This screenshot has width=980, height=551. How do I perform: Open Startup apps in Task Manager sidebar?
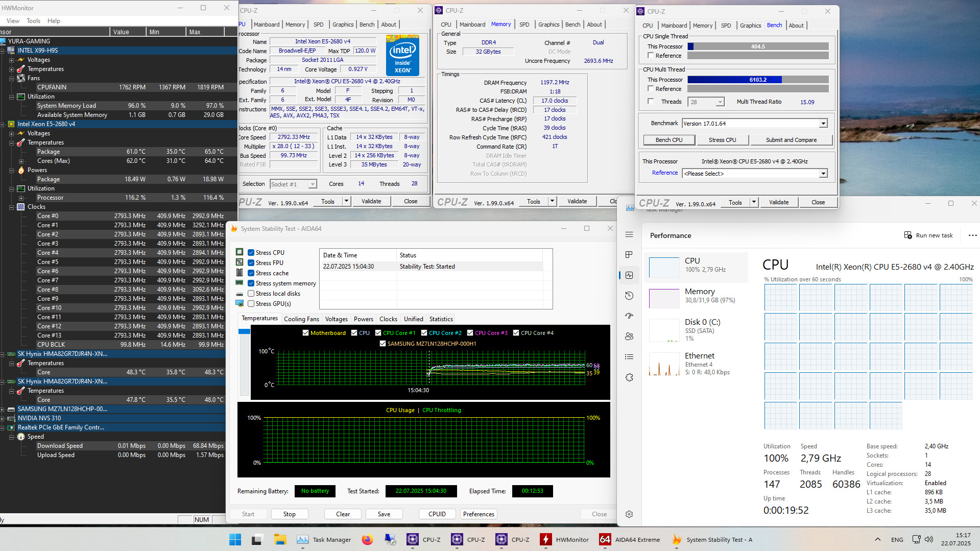[x=629, y=316]
